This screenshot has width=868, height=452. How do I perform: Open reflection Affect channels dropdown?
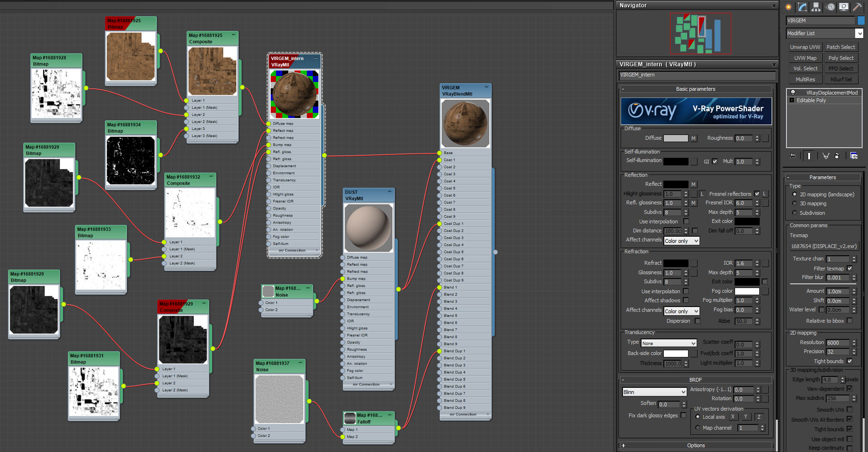[681, 241]
